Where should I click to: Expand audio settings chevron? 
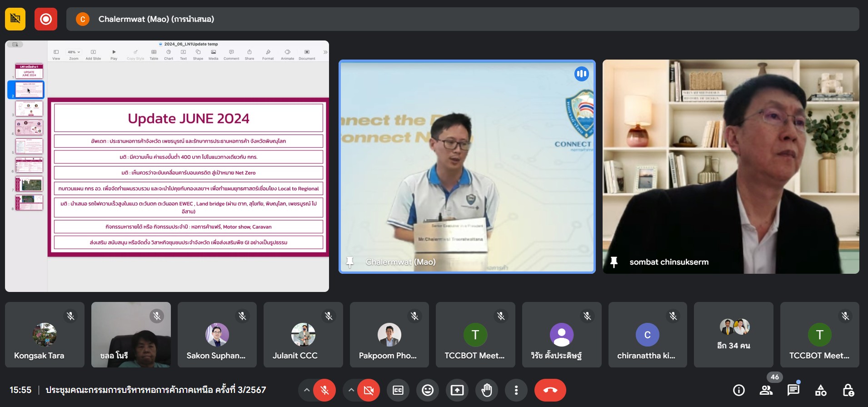click(307, 390)
